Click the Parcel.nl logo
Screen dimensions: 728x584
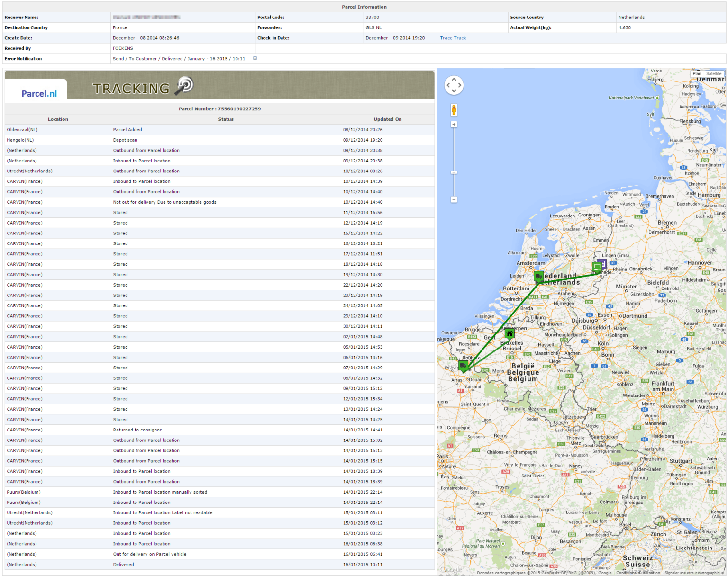point(39,93)
